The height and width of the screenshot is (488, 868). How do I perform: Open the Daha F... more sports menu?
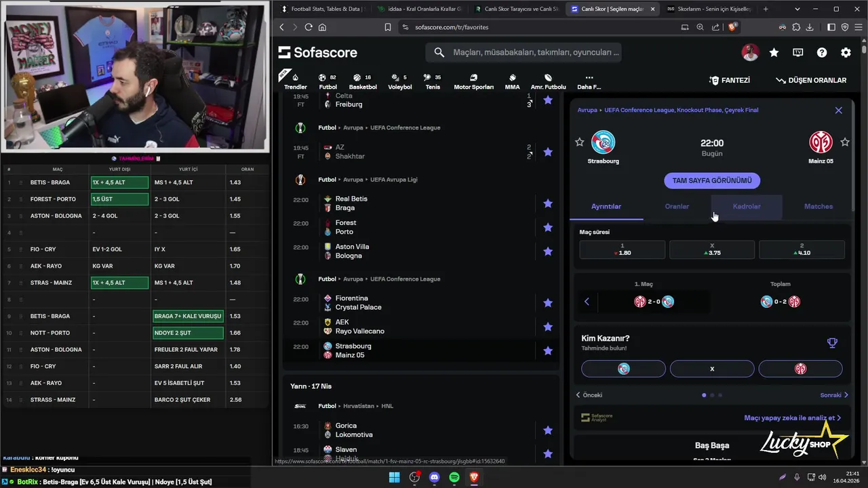click(589, 81)
